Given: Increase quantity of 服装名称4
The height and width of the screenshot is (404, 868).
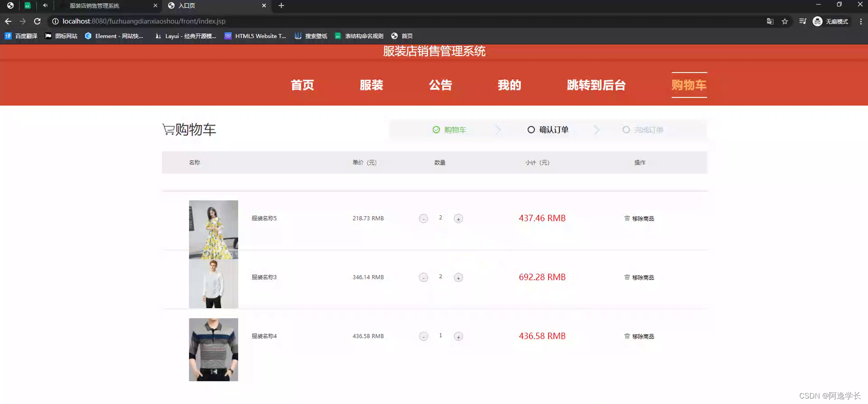Looking at the screenshot, I should pyautogui.click(x=458, y=336).
